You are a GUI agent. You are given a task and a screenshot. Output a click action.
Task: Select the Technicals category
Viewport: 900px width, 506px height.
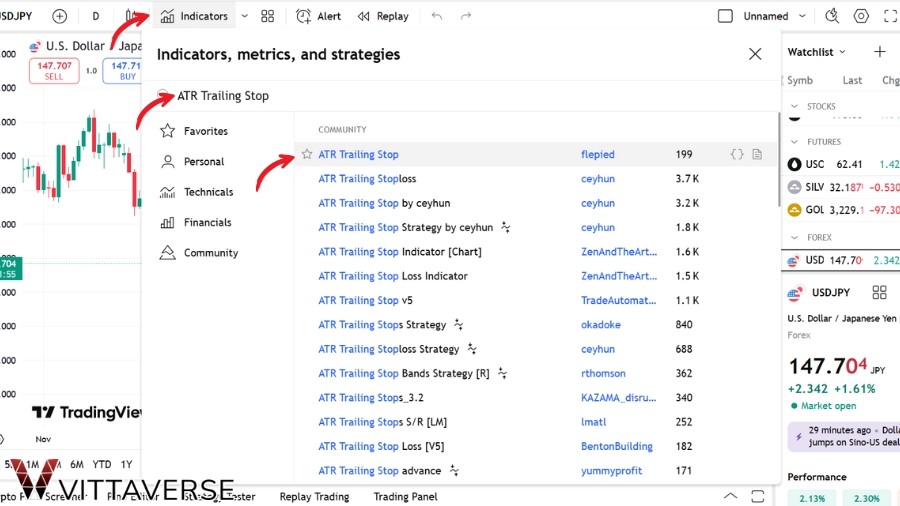(207, 192)
